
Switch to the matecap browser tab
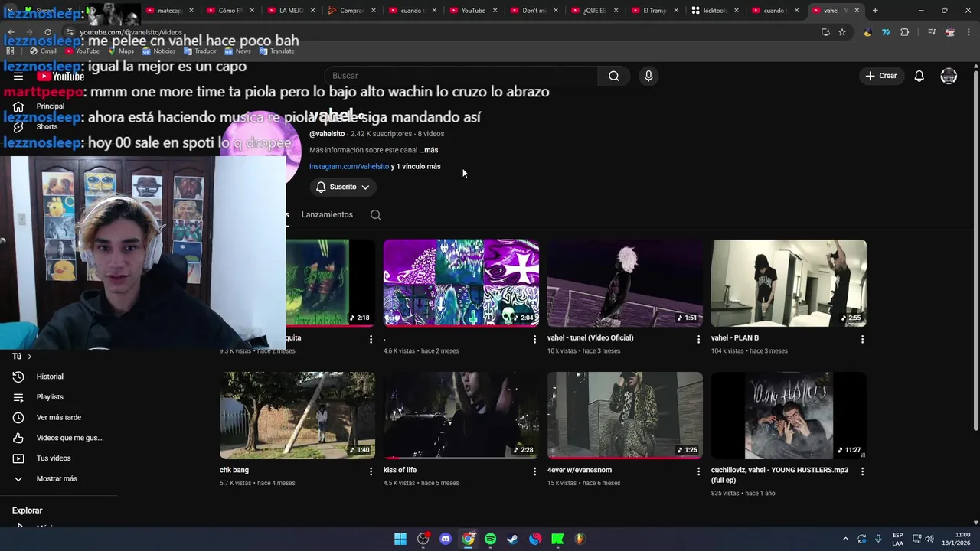(169, 11)
